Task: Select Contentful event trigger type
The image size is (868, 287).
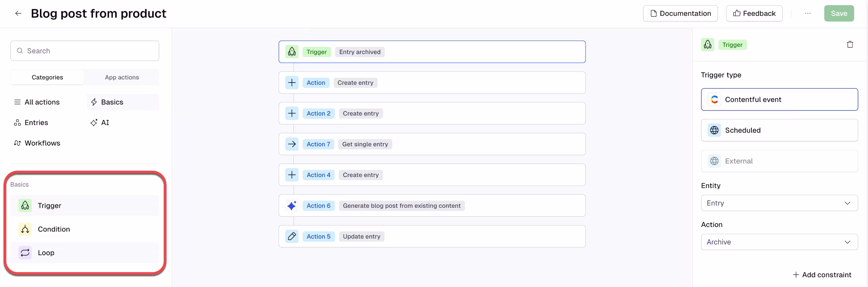Action: 779,99
